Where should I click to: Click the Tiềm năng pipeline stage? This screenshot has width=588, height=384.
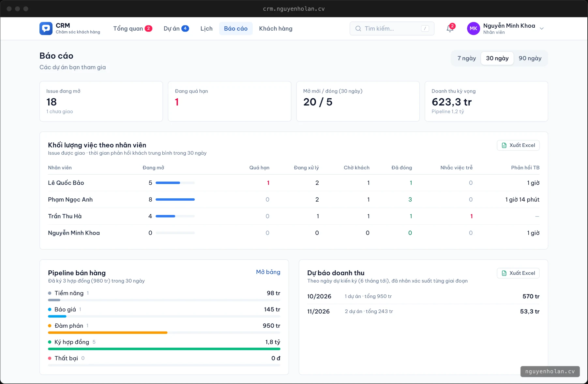pyautogui.click(x=164, y=295)
